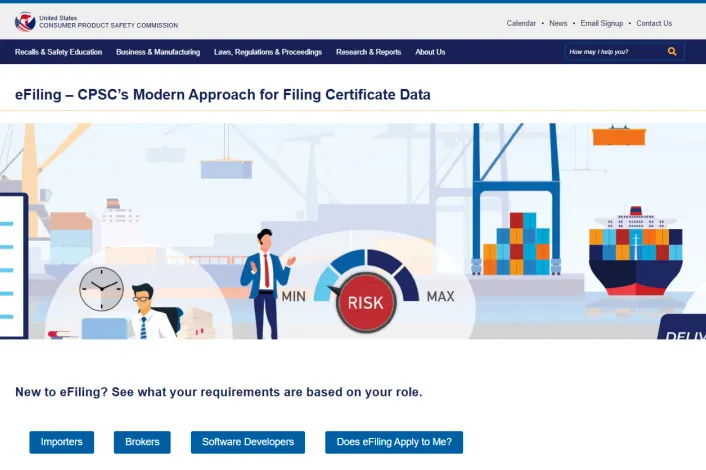Click the 'New to eFiling?' heading text
706x470 pixels.
coord(219,392)
